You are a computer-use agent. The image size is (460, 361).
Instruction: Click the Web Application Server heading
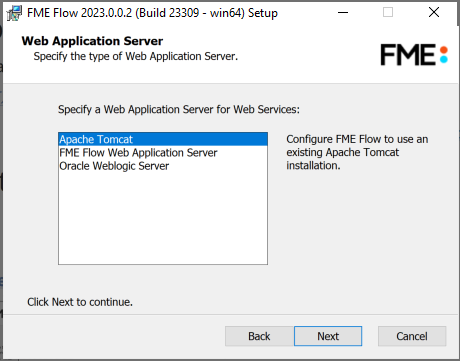click(x=92, y=41)
